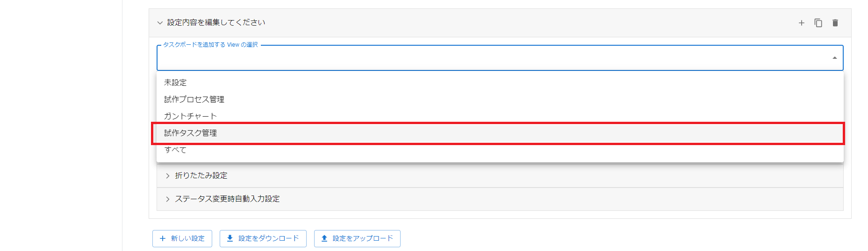
Task: Click the plus icon to add a setting block
Action: pyautogui.click(x=801, y=23)
